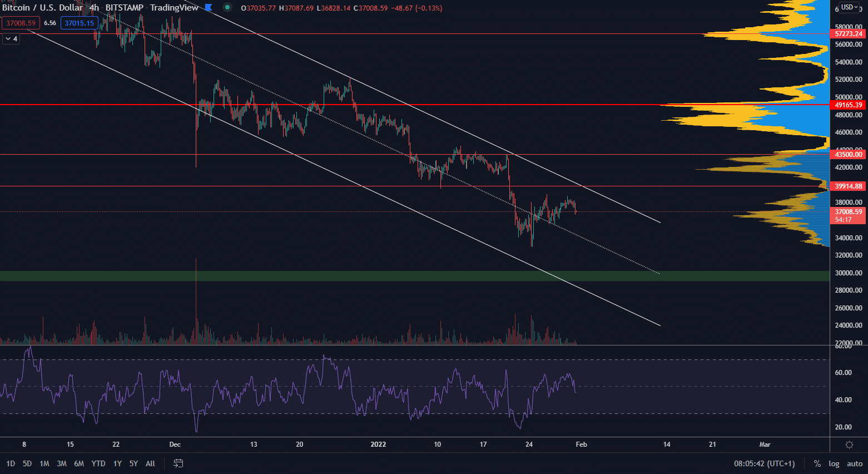Click the teal market status circle icon

(227, 8)
